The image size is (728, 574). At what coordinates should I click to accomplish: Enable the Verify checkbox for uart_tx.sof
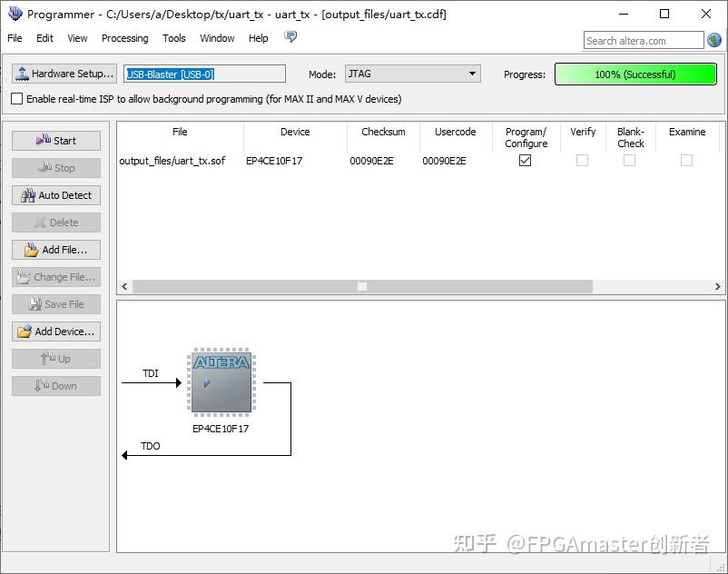point(583,160)
